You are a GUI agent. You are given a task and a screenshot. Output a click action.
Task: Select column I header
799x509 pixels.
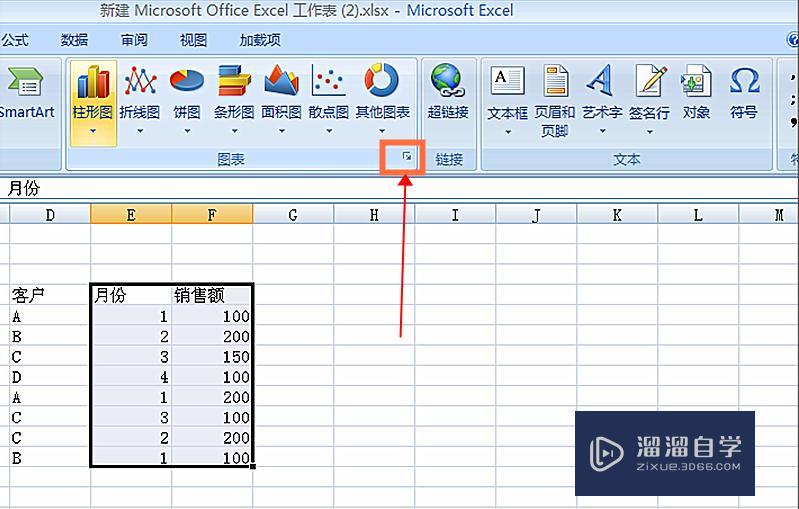[x=455, y=215]
